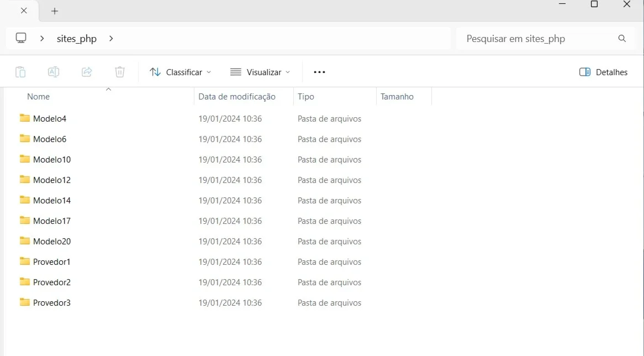
Task: Click the Paste clipboard icon
Action: click(x=20, y=72)
